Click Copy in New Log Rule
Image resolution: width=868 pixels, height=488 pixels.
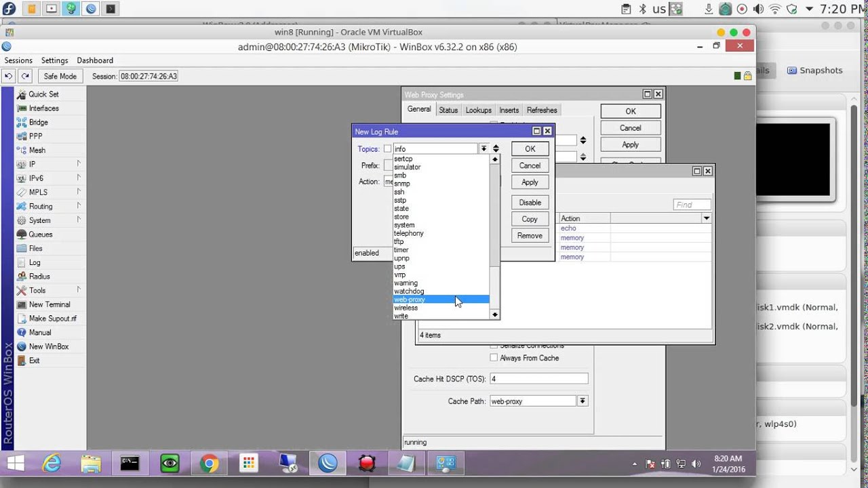530,219
